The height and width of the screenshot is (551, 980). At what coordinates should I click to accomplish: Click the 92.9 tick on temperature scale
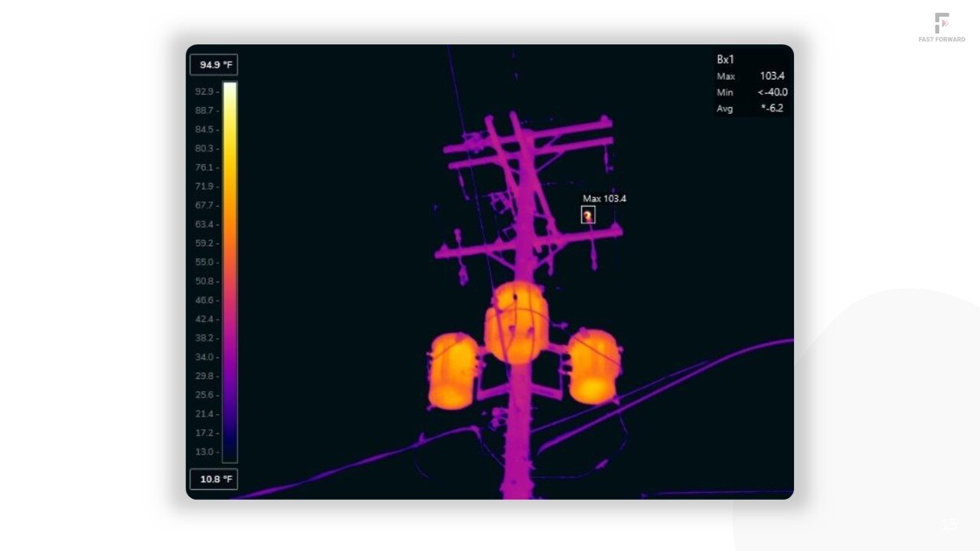tap(206, 92)
